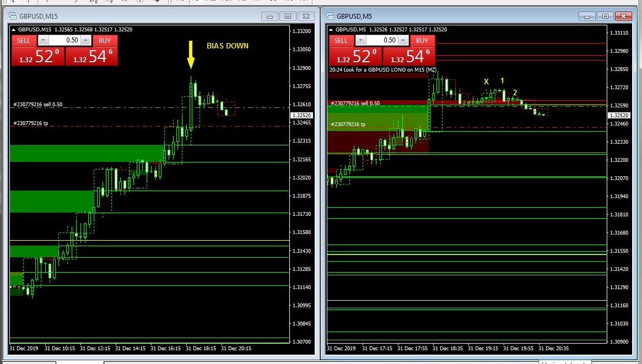642x364 pixels.
Task: Click 1.33110 on M5 price scale
Action: (x=619, y=33)
